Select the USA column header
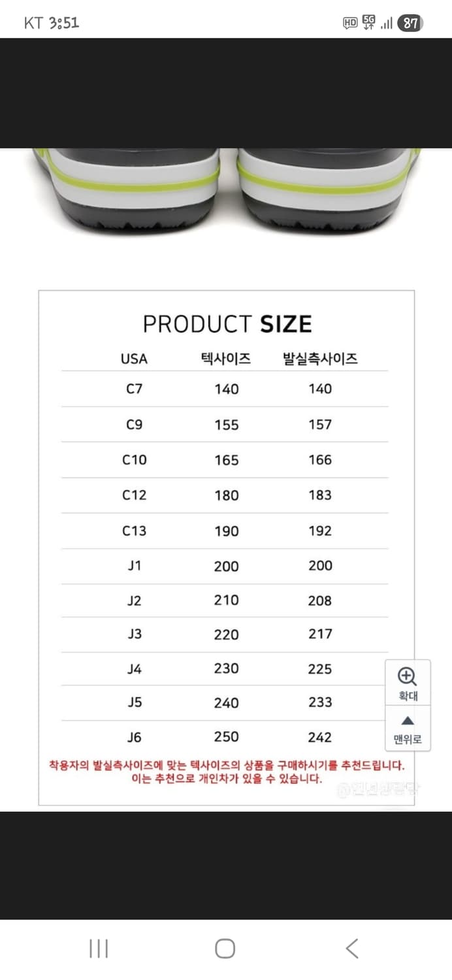Screen dimensions: 452x980 pos(133,358)
